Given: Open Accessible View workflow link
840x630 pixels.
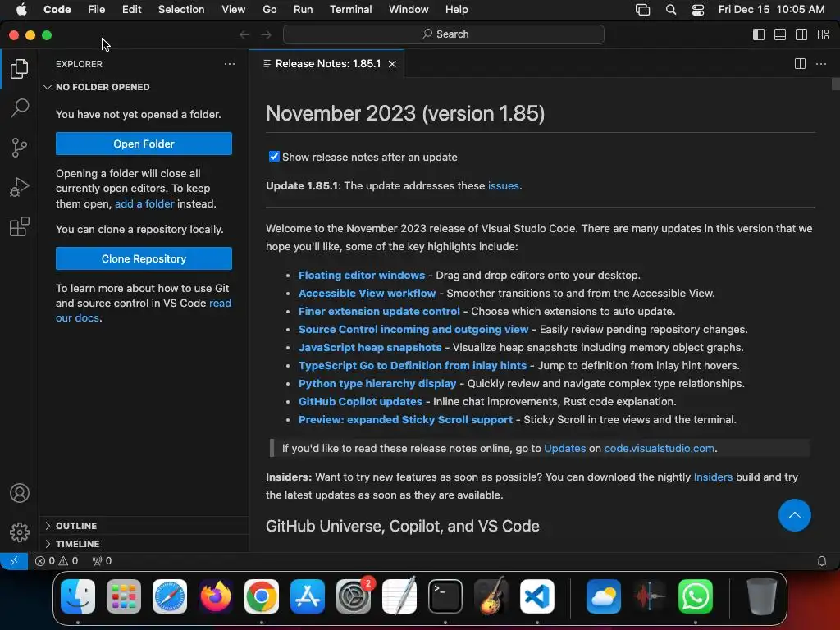Looking at the screenshot, I should pos(367,294).
